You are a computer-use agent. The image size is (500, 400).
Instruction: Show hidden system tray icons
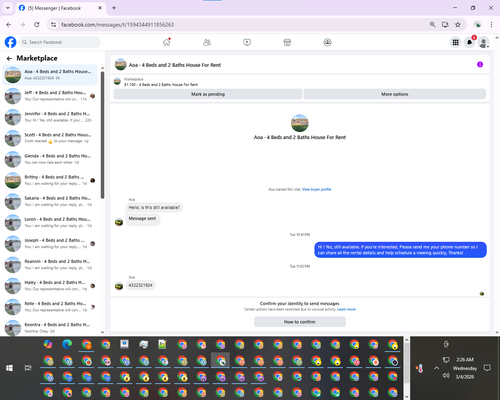click(x=437, y=368)
